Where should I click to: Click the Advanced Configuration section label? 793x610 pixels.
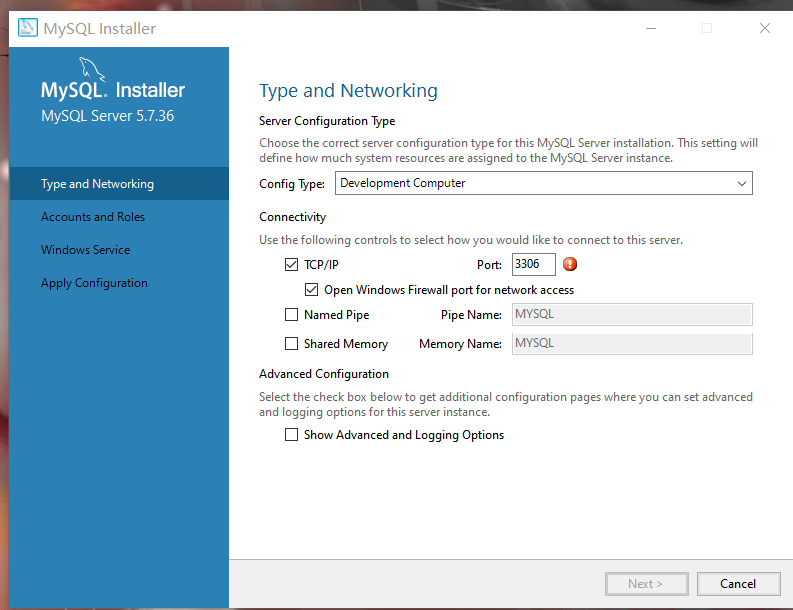(324, 374)
